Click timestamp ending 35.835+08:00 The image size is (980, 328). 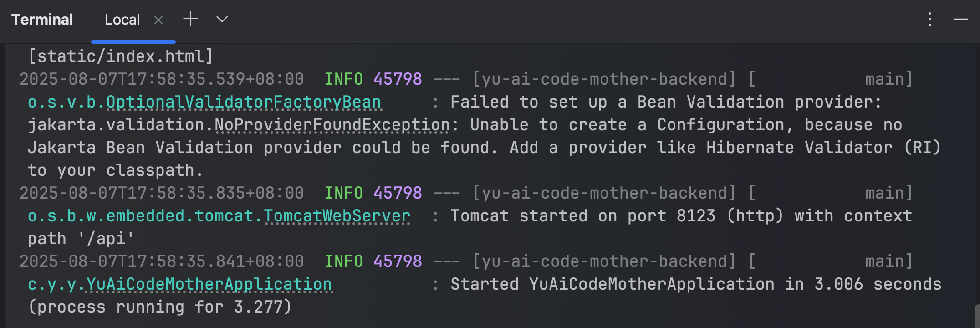[x=162, y=194]
